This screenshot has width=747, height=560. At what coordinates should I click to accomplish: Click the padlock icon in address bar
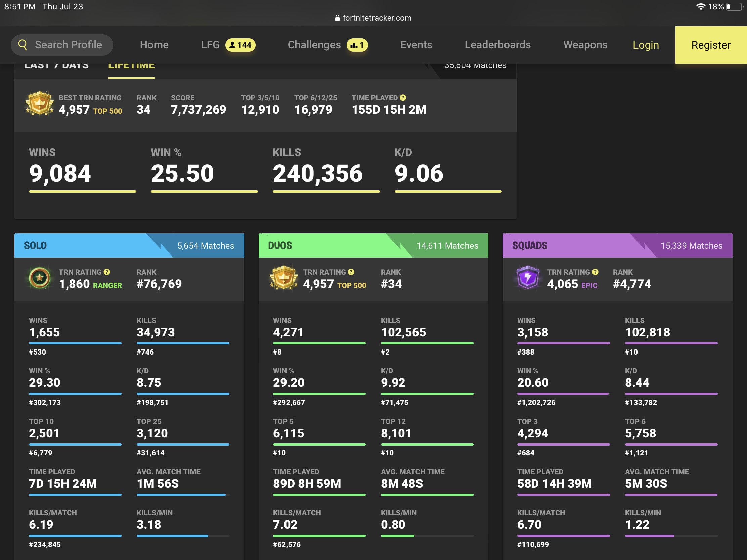click(337, 18)
